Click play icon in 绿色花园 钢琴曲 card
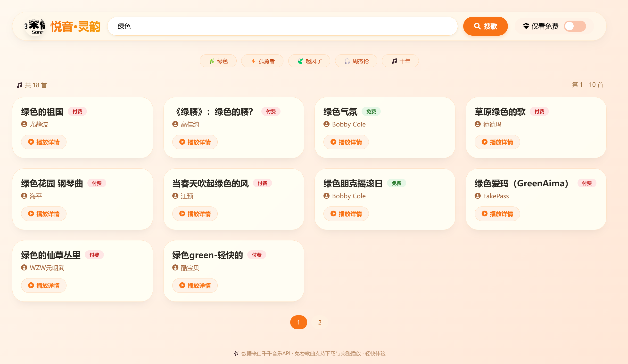 tap(31, 214)
